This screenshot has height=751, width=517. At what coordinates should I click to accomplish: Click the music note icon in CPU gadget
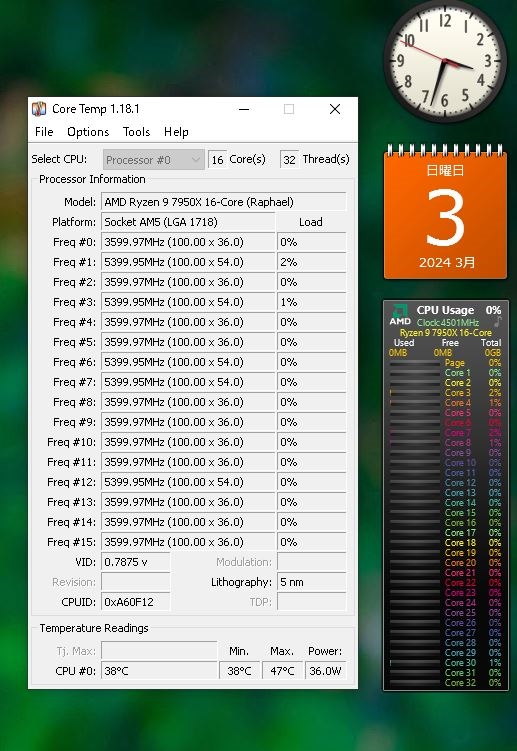(498, 321)
